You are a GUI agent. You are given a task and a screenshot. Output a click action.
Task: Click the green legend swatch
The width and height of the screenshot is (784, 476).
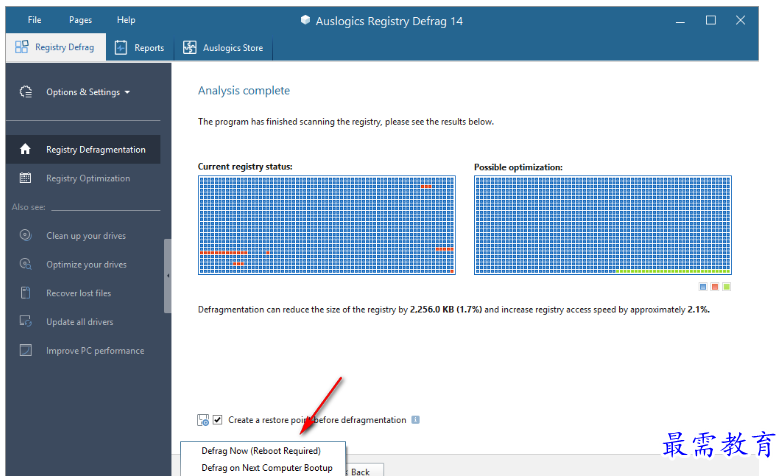pyautogui.click(x=727, y=287)
